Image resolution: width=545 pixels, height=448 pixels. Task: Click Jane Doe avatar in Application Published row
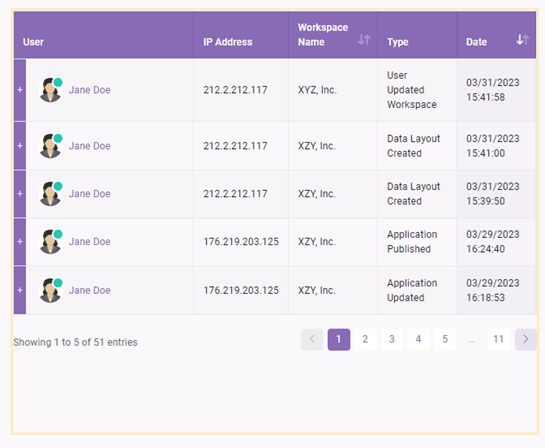[x=51, y=242]
